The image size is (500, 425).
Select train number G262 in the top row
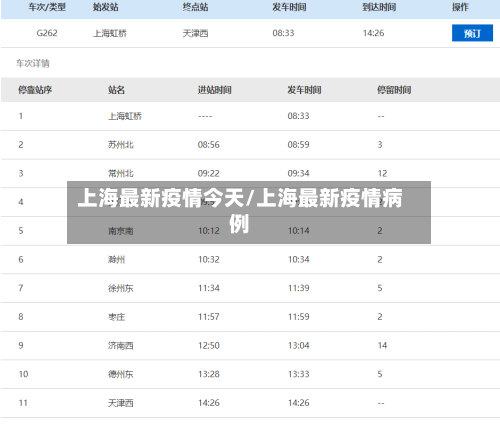(47, 33)
